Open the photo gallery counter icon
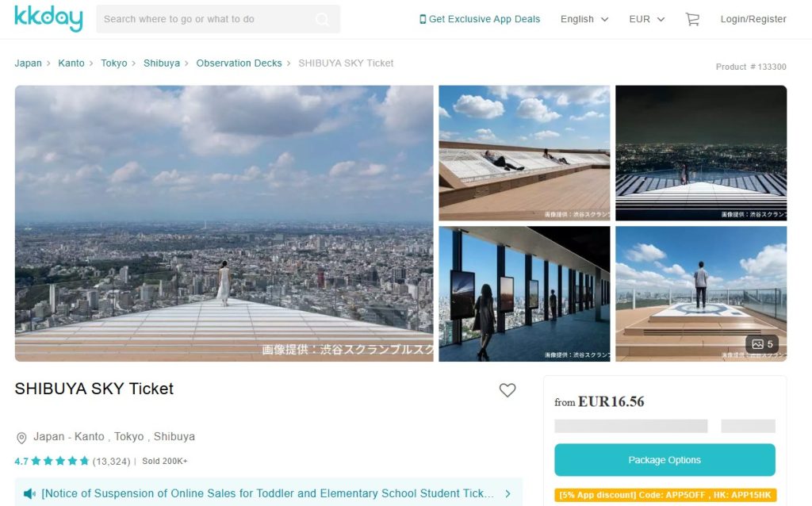Image resolution: width=812 pixels, height=506 pixels. (761, 344)
